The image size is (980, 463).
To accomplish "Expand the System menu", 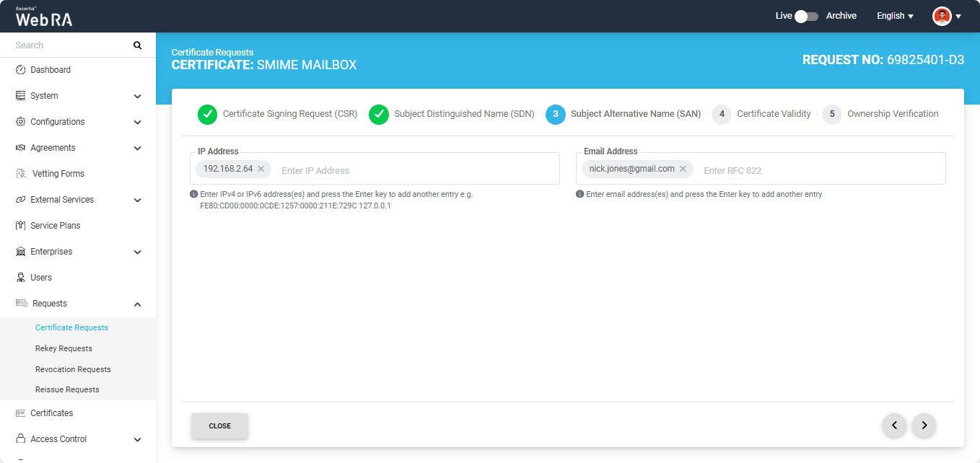I will point(137,96).
